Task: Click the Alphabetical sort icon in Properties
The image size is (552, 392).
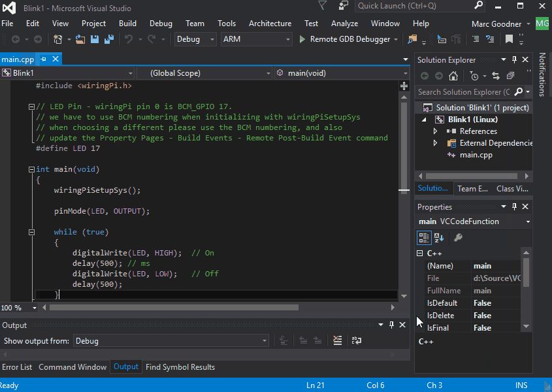Action: point(439,238)
